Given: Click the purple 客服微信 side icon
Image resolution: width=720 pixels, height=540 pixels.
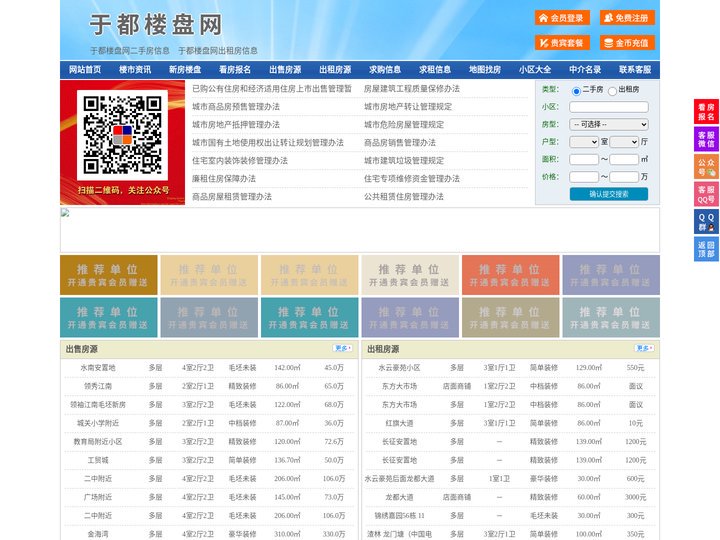Looking at the screenshot, I should pos(706,139).
